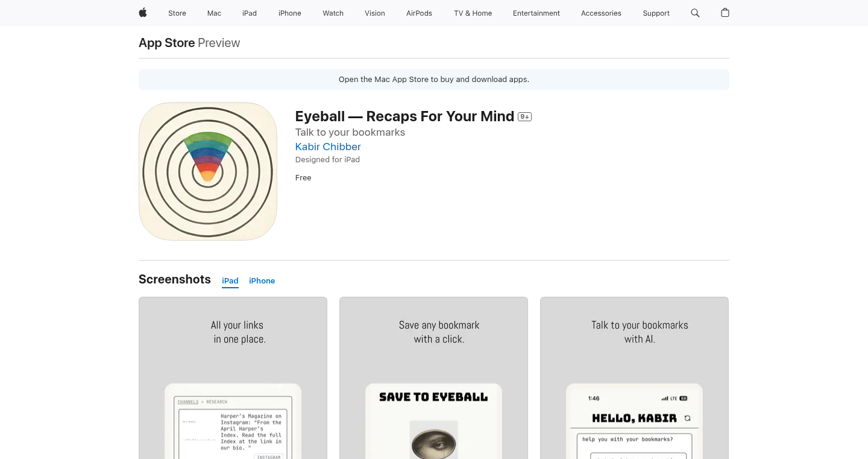Open the 'Talk to your bookmarks with AI' screenshot
868x459 pixels.
tap(634, 378)
